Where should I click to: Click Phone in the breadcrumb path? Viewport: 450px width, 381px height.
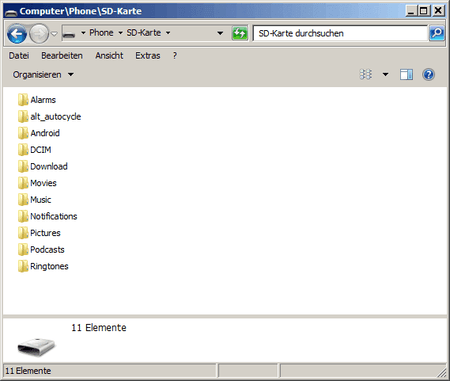tap(101, 33)
